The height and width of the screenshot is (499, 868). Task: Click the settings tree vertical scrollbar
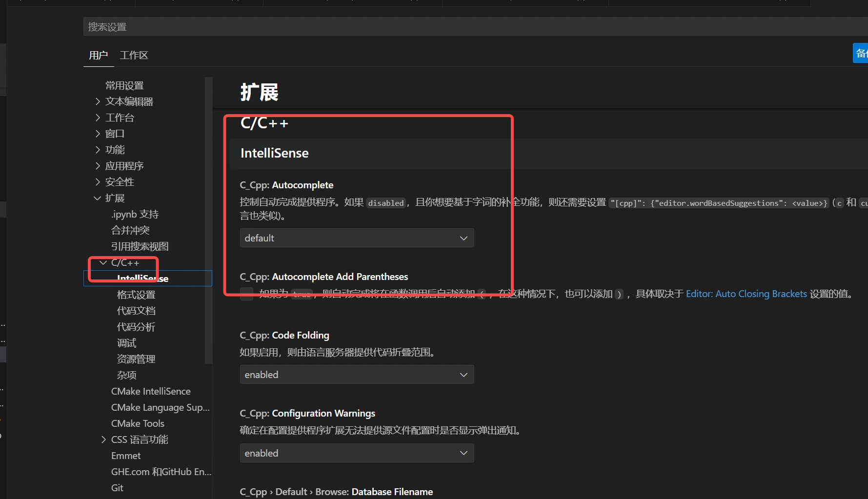[x=209, y=220]
